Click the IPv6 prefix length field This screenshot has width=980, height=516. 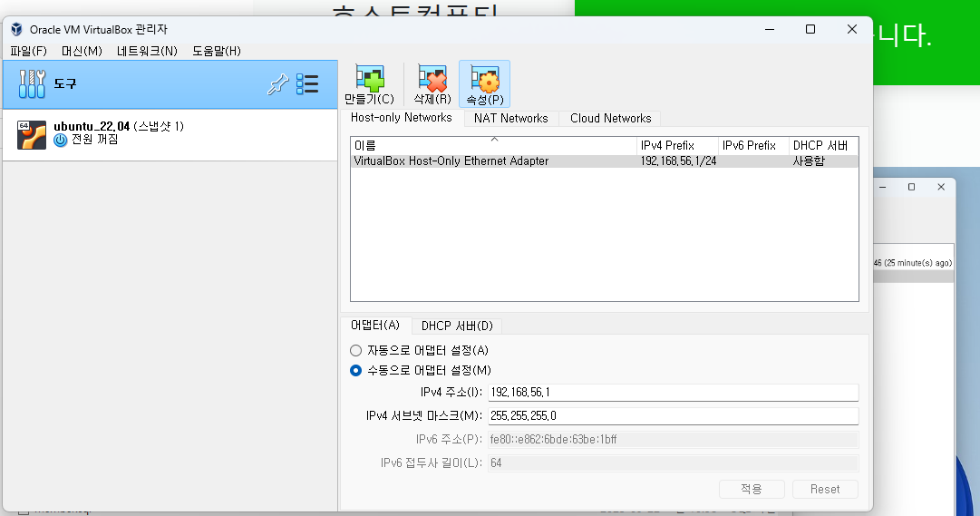click(x=673, y=462)
